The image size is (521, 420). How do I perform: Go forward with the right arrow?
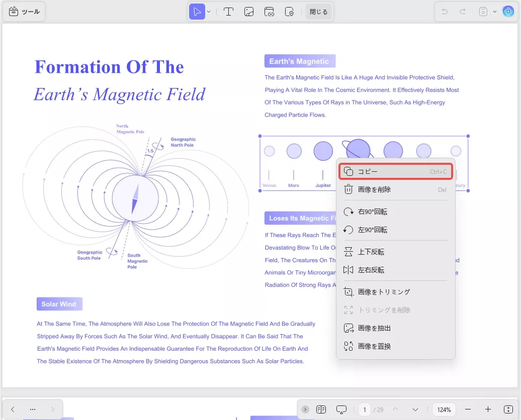(x=52, y=409)
